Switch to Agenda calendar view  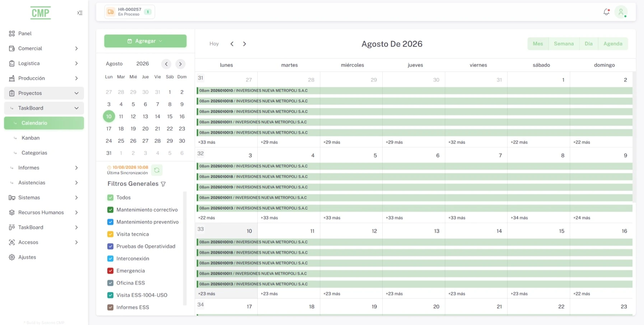pyautogui.click(x=613, y=44)
